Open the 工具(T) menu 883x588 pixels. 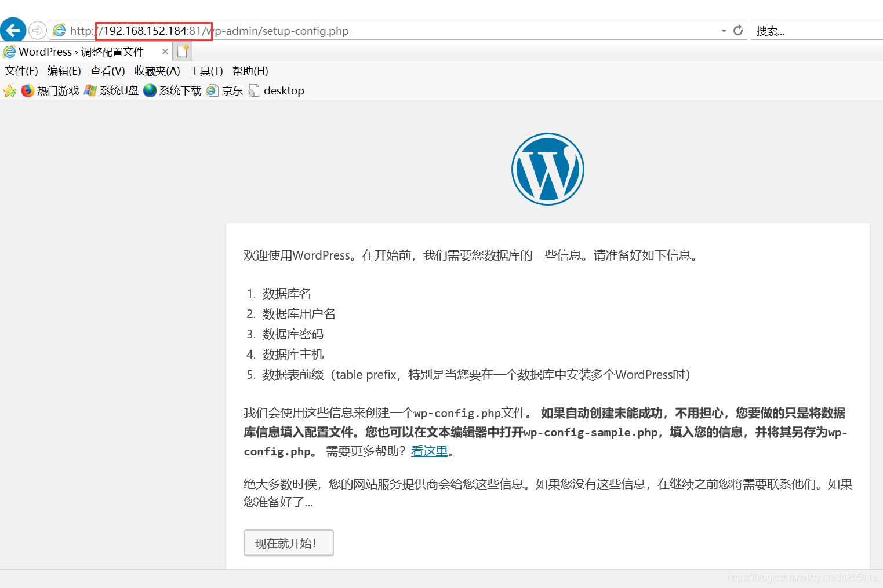click(x=206, y=71)
